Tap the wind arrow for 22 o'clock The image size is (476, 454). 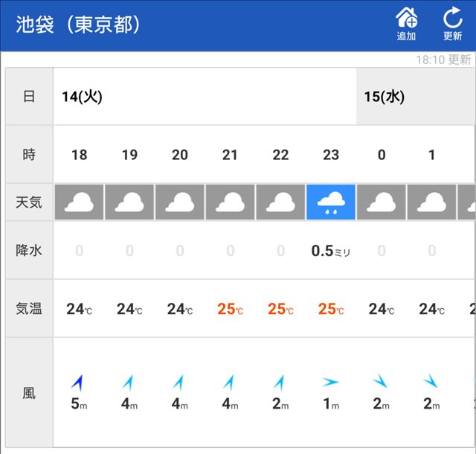click(280, 383)
